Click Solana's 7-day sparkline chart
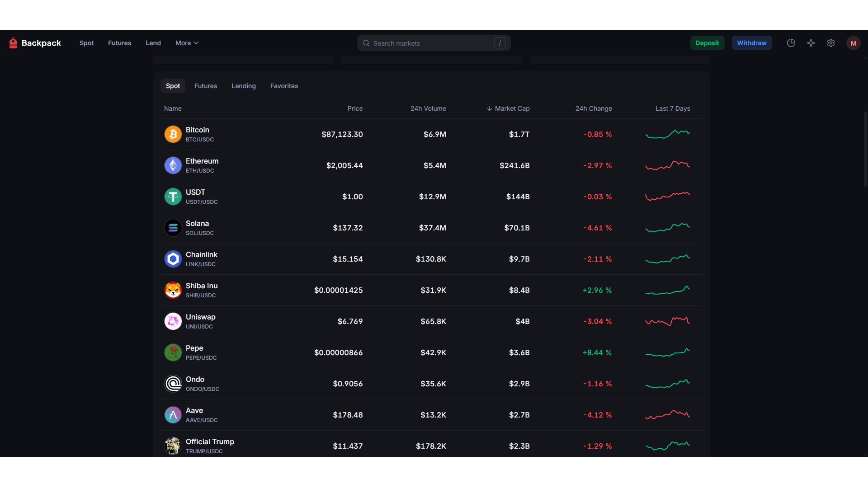 [x=668, y=228]
